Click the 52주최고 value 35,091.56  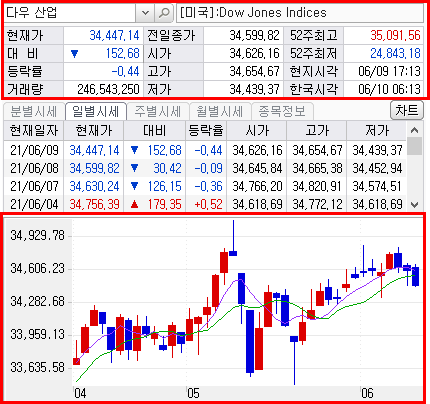pos(395,35)
